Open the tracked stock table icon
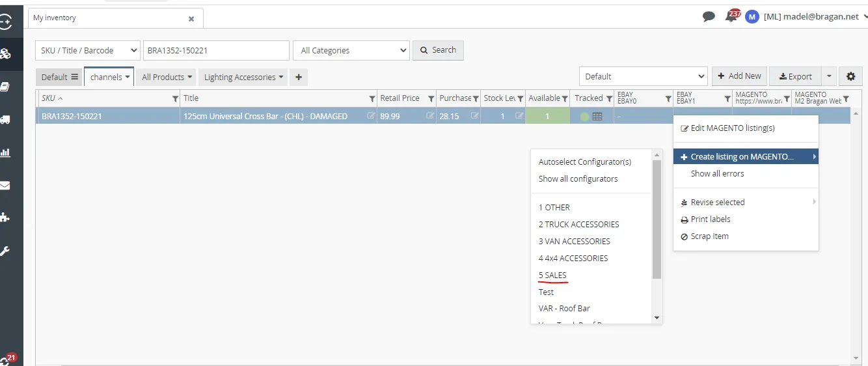868x366 pixels. (597, 117)
